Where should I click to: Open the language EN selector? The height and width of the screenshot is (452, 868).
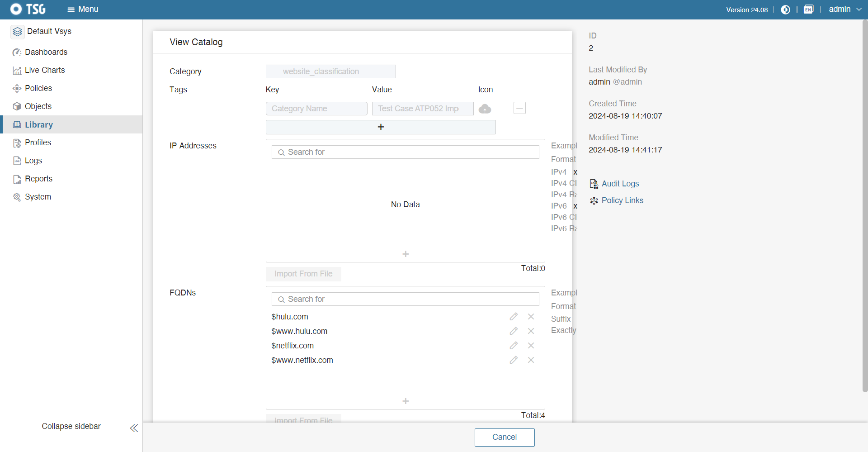(808, 10)
